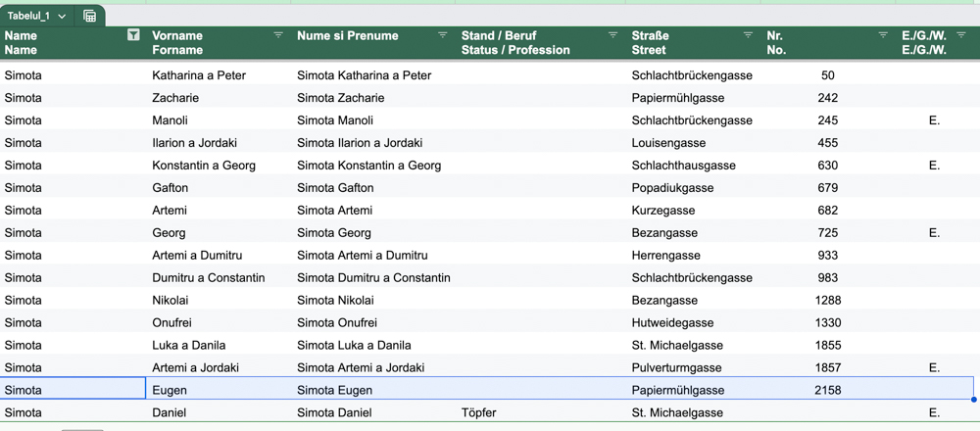The width and height of the screenshot is (980, 431).
Task: Select the Louisengasse street cell
Action: 694,143
